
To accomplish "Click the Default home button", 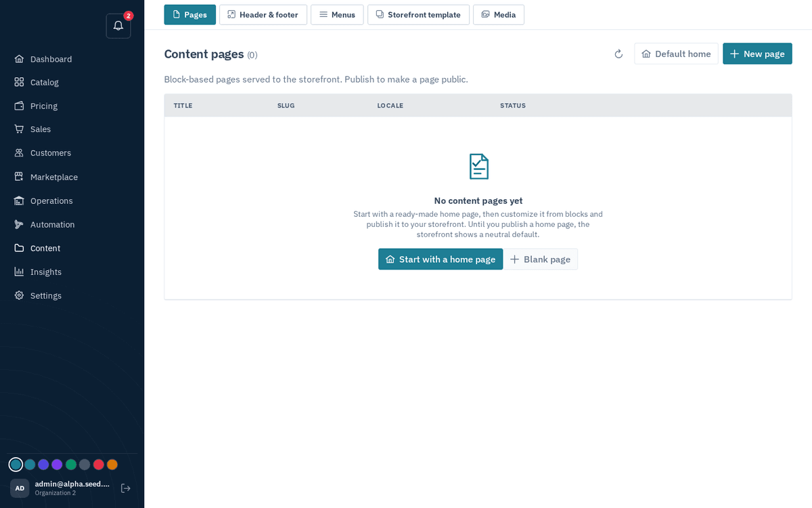I will coord(676,54).
